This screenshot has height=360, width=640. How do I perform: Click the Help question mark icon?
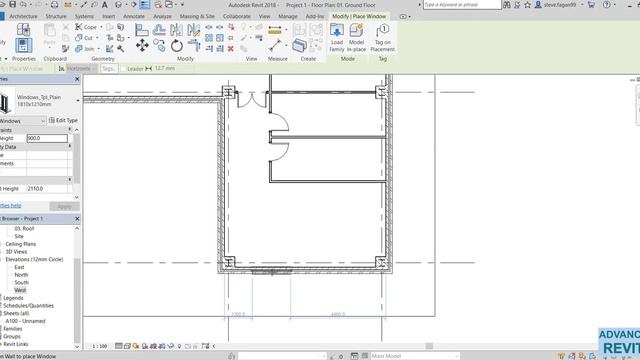607,5
